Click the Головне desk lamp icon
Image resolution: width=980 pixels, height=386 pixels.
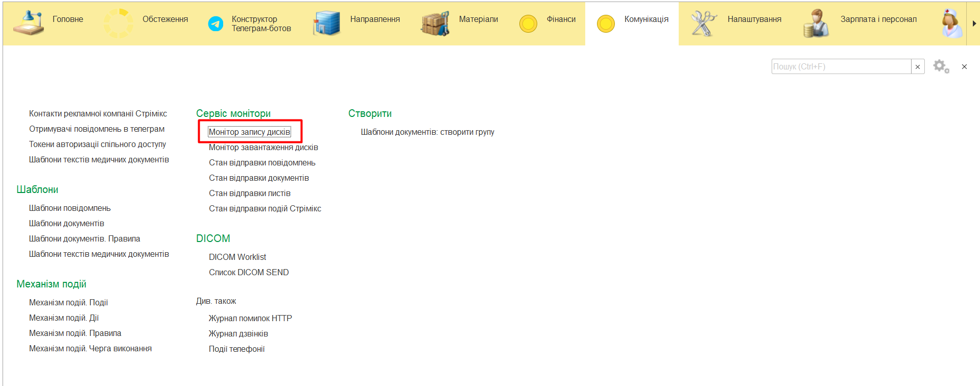click(x=29, y=23)
